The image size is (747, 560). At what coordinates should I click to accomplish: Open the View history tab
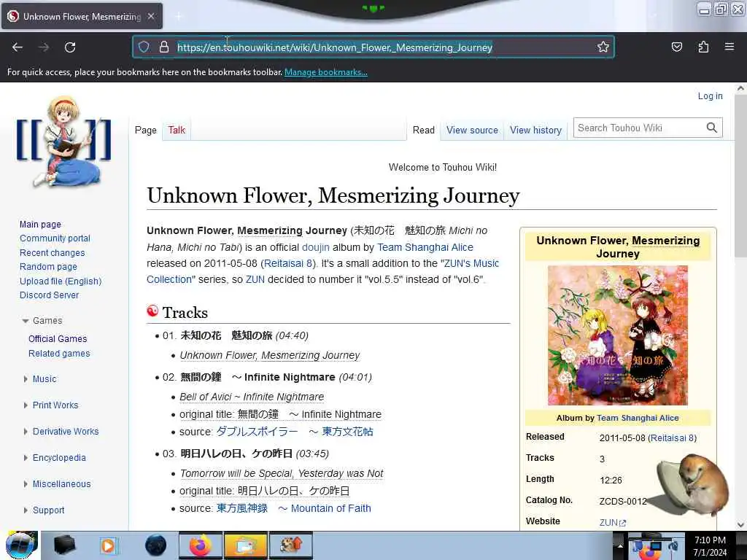pyautogui.click(x=536, y=130)
